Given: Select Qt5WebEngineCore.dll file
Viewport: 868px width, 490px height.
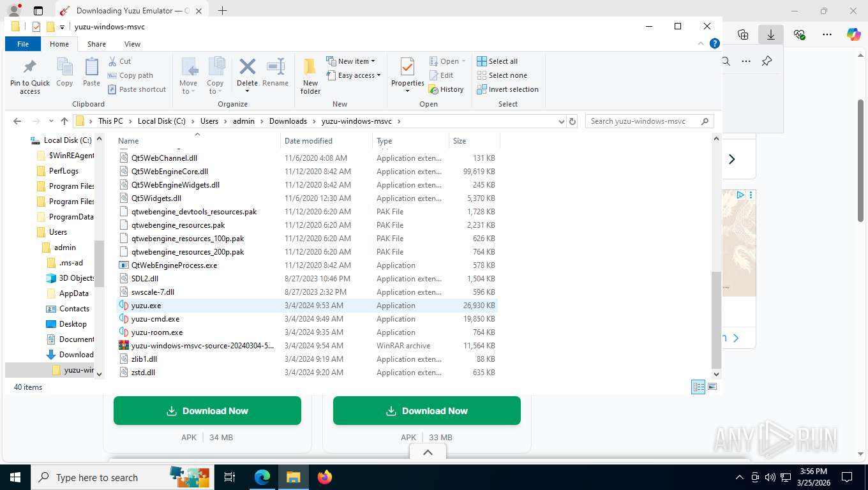Looking at the screenshot, I should click(306, 172).
